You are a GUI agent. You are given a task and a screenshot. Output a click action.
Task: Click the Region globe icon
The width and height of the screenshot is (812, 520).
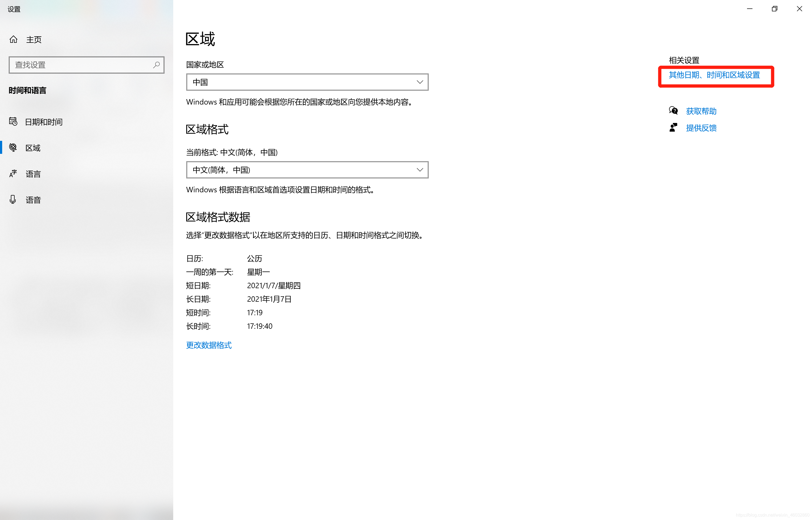coord(13,148)
